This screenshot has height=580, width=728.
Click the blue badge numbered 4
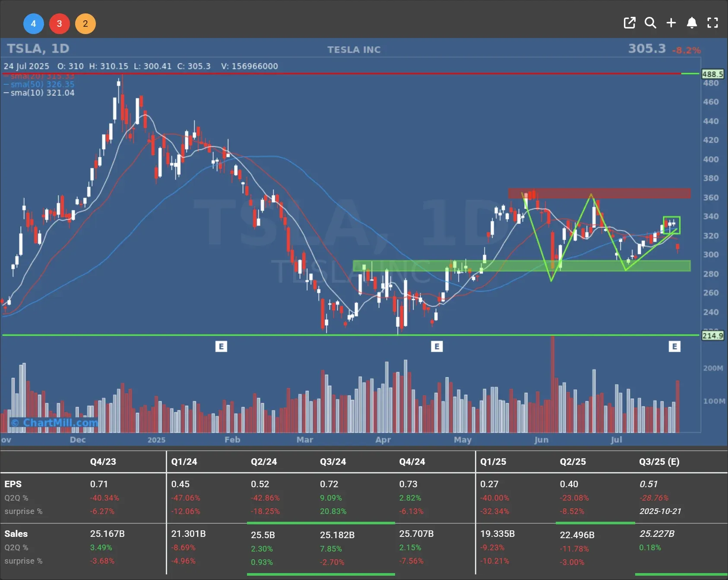[x=33, y=24]
